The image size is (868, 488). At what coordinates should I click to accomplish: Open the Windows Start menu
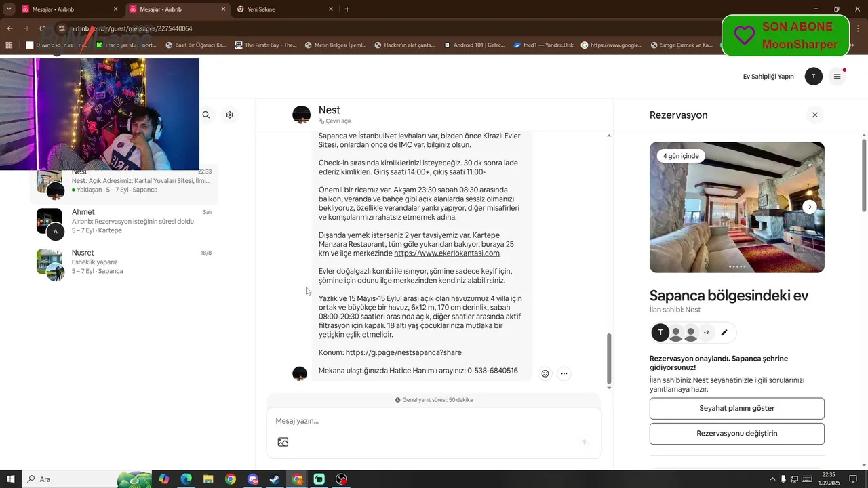coord(11,479)
